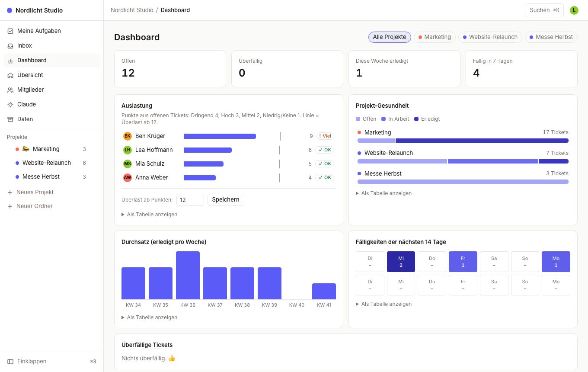Open the Website-Relaunch project in sidebar
The width and height of the screenshot is (588, 372).
coord(51,163)
